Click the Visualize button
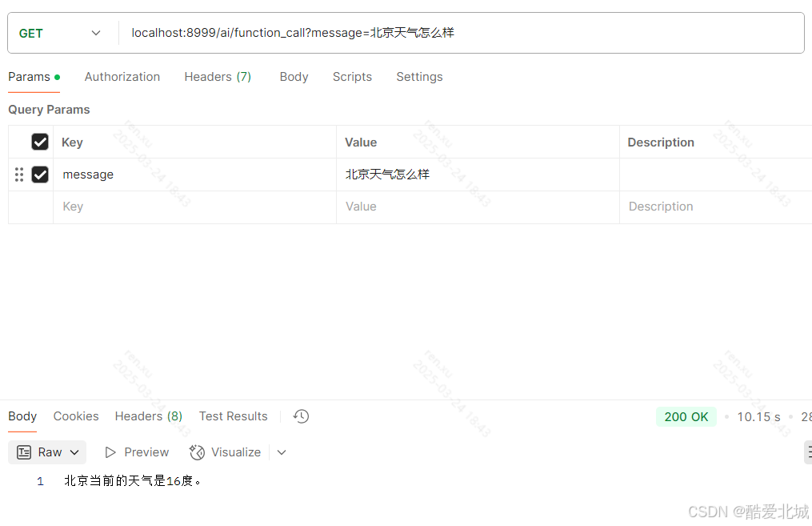 234,452
